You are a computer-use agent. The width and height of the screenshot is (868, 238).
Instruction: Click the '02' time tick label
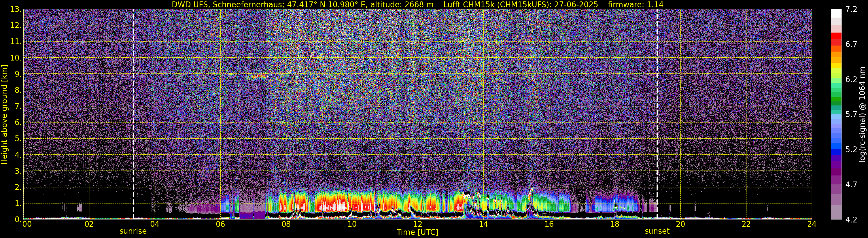[x=89, y=224]
